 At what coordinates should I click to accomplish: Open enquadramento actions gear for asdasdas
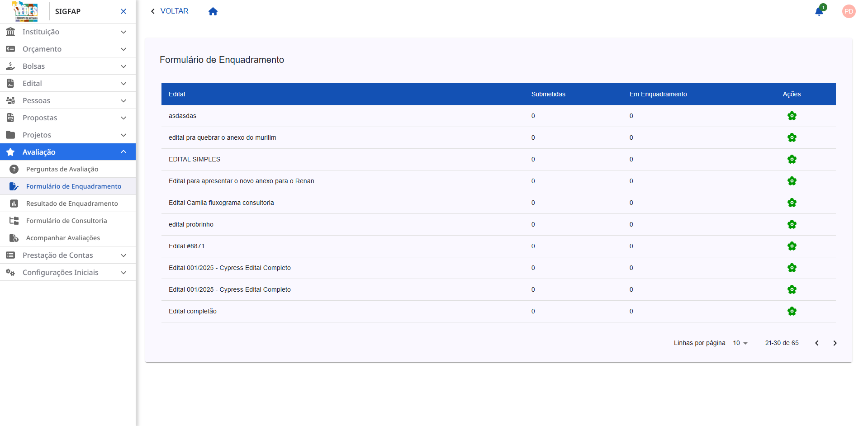[x=792, y=116]
